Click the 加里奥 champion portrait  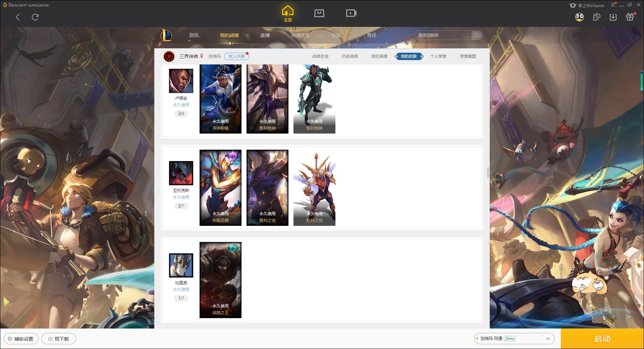tap(181, 265)
